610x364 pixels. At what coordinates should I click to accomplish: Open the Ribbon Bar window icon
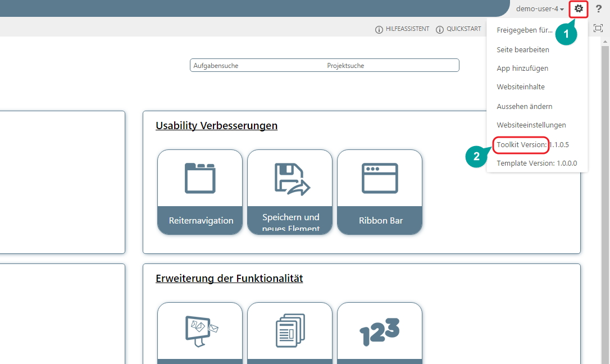[380, 178]
